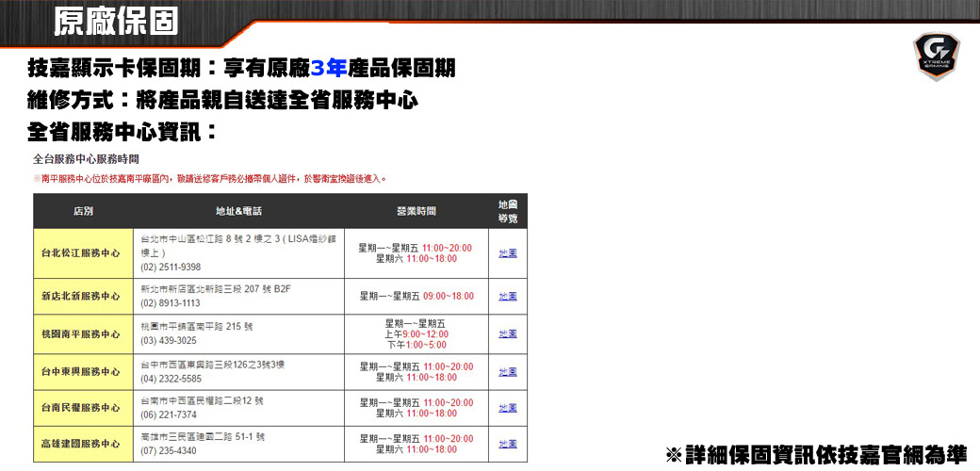
Task: Click the blue 3年 warranty period text
Action: tap(329, 68)
